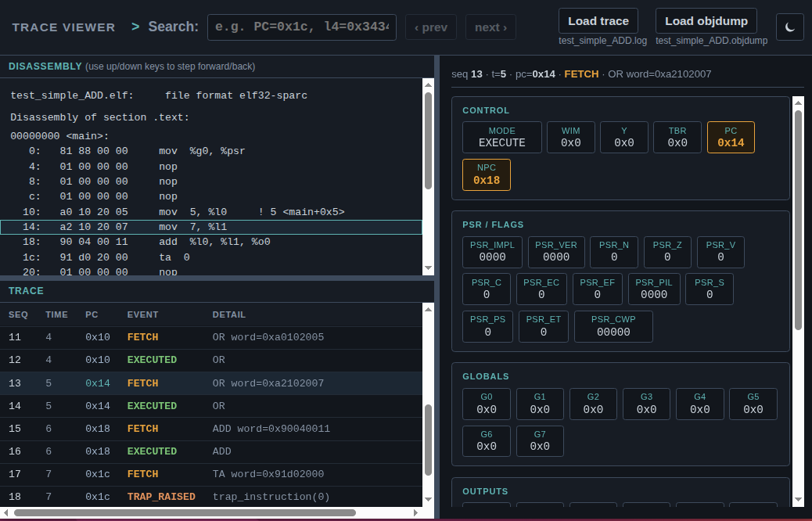
Task: Click disassembly line 10: mov 5, %l0
Action: [211, 212]
